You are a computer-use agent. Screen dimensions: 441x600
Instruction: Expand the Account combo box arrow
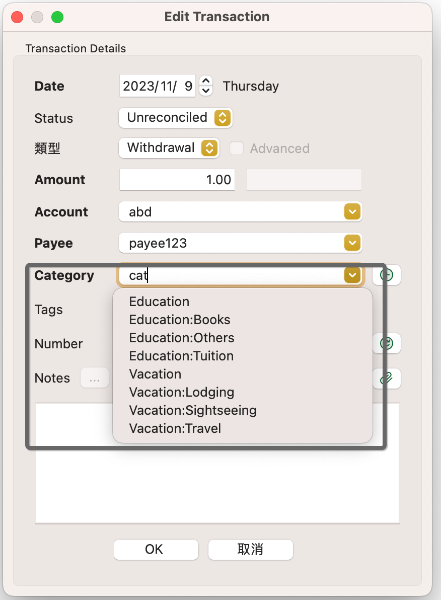352,212
